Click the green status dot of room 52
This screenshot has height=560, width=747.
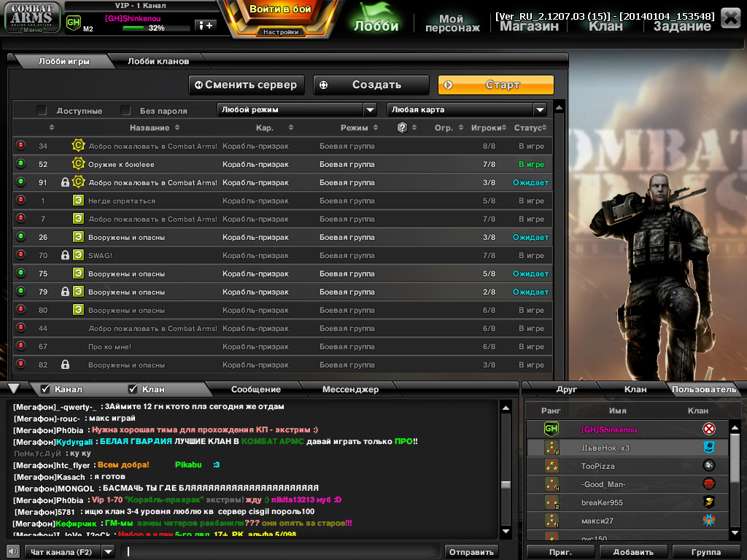20,163
